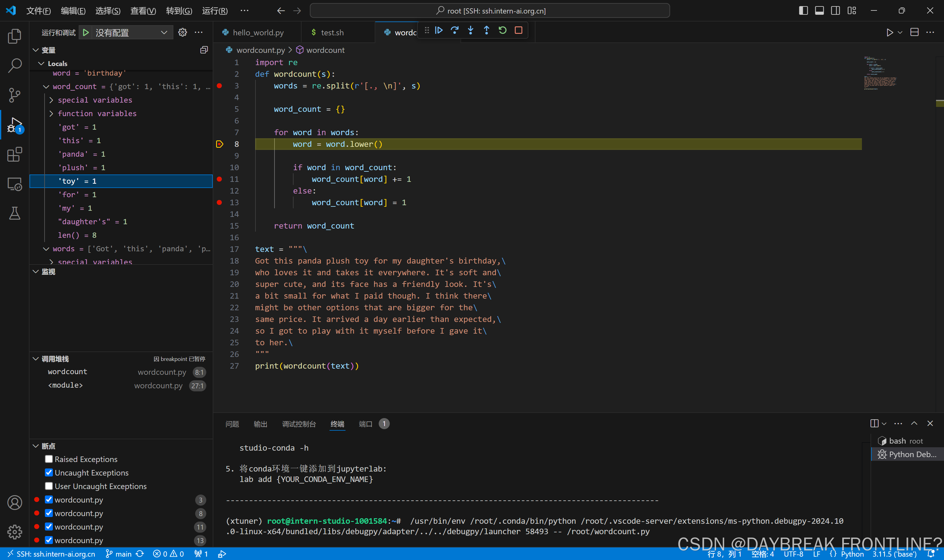The image size is (944, 560).
Task: Click the debug Step Into icon
Action: pos(471,30)
